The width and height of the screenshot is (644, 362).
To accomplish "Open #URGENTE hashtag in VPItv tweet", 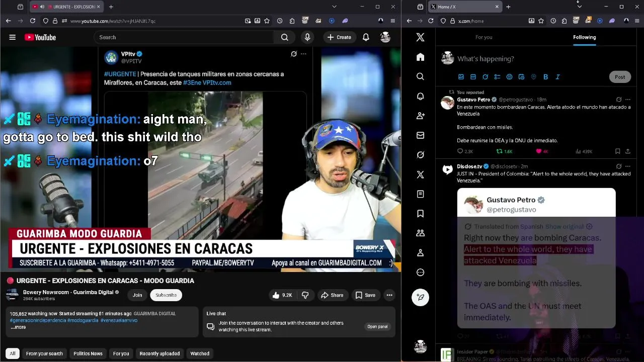I will 120,74.
